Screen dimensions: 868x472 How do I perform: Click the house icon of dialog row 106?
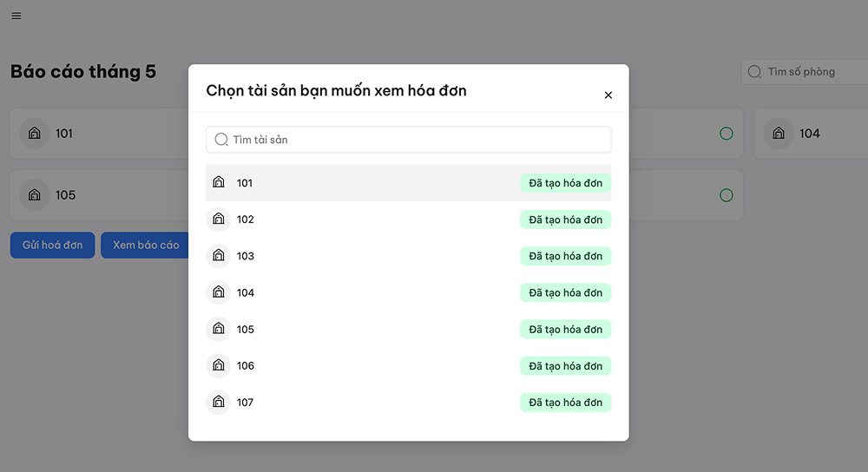pyautogui.click(x=219, y=365)
